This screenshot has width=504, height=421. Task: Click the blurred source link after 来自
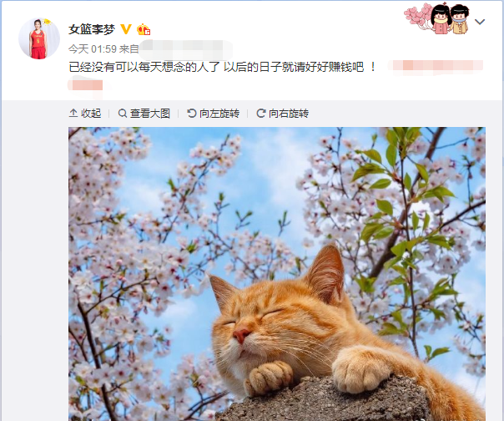coord(186,49)
